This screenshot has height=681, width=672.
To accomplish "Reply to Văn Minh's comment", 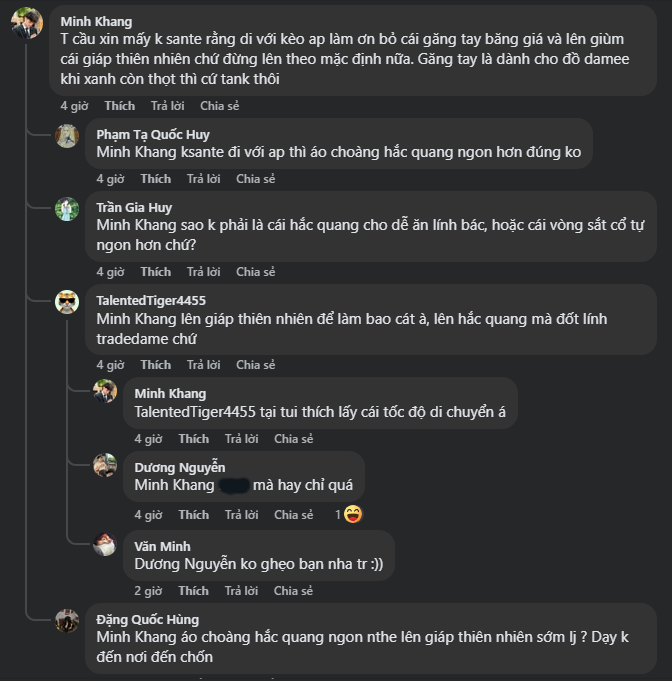I will pyautogui.click(x=239, y=591).
